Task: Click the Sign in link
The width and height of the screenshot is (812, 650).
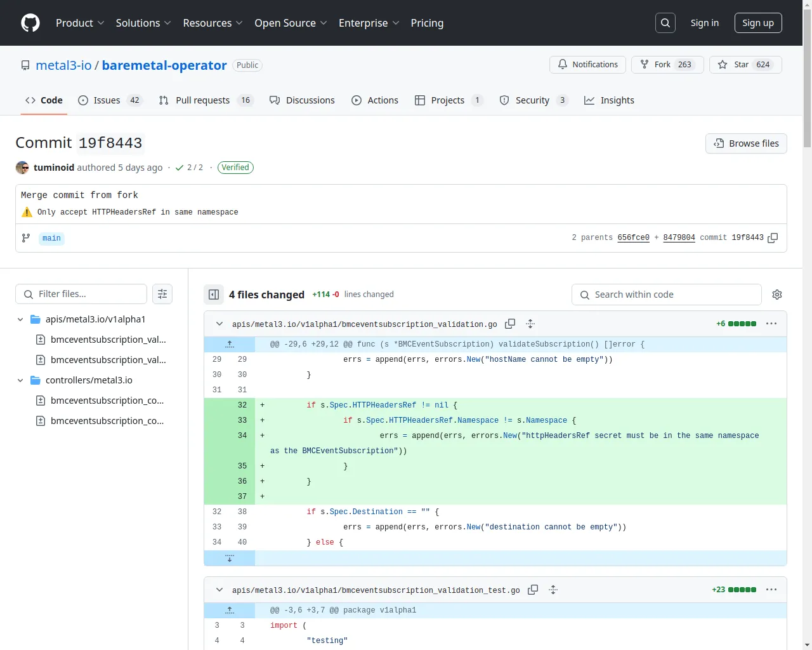Action: point(705,23)
